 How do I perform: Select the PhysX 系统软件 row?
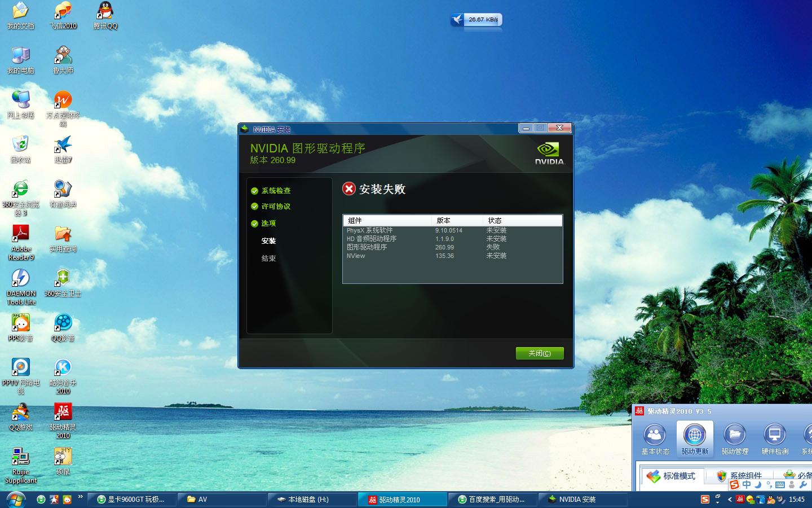pos(452,230)
